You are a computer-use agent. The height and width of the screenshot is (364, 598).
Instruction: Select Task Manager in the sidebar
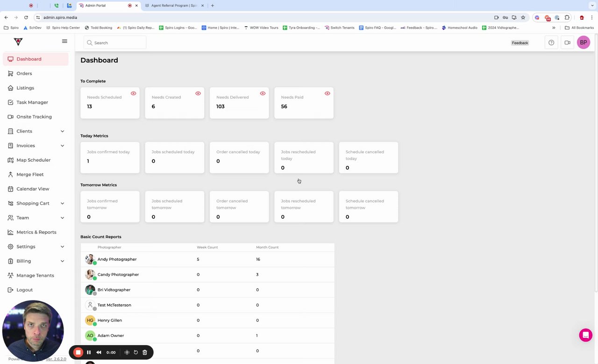click(36, 102)
